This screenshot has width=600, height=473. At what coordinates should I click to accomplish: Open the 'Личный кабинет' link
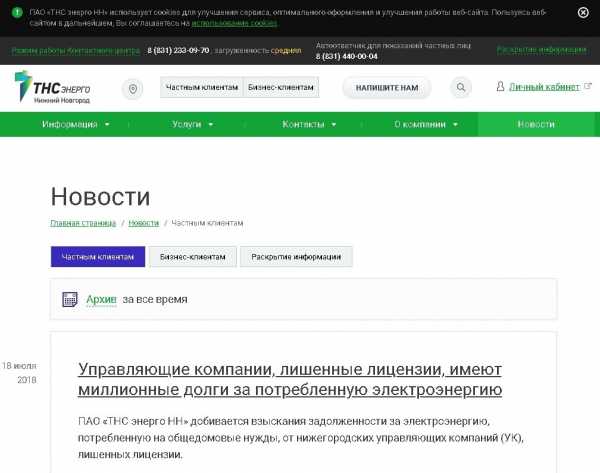pyautogui.click(x=545, y=87)
